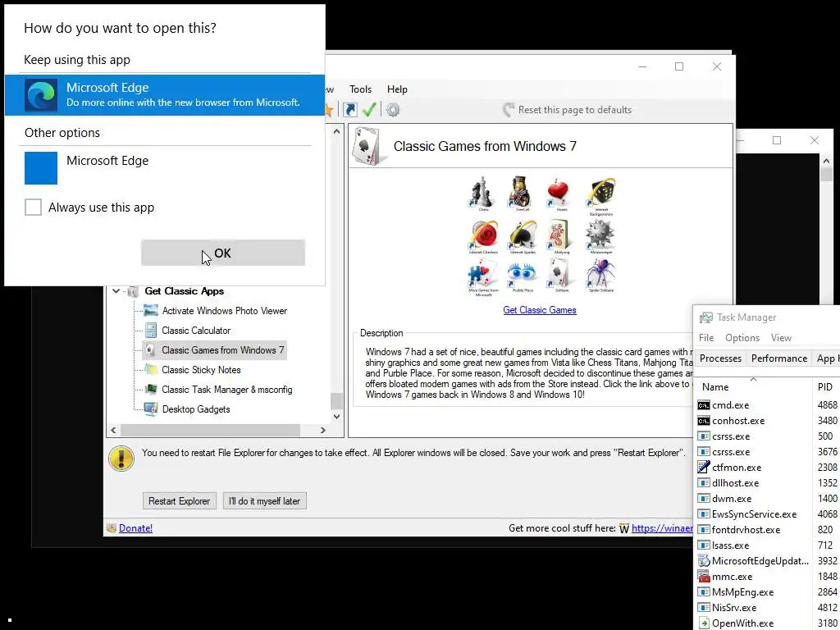
Task: Click the Spider Solitaire icon in preview
Action: pyautogui.click(x=600, y=274)
